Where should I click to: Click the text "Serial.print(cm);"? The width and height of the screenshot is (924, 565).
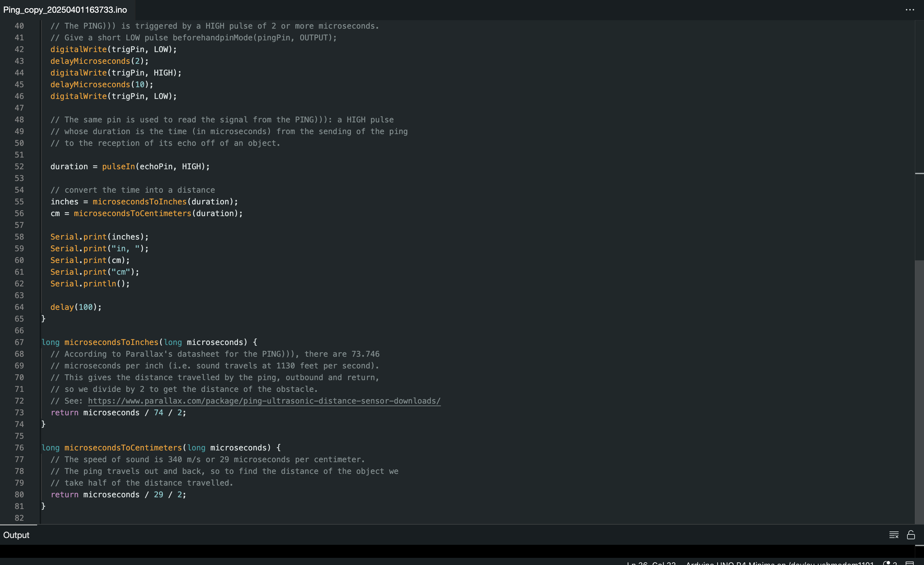pos(91,260)
